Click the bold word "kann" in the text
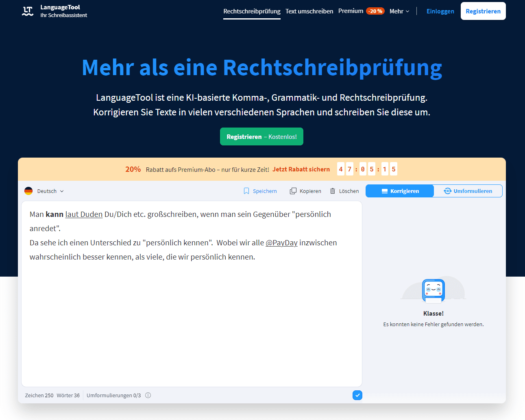 [x=54, y=214]
